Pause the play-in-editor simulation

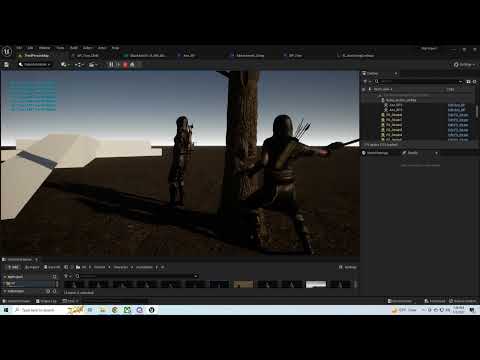[111, 65]
